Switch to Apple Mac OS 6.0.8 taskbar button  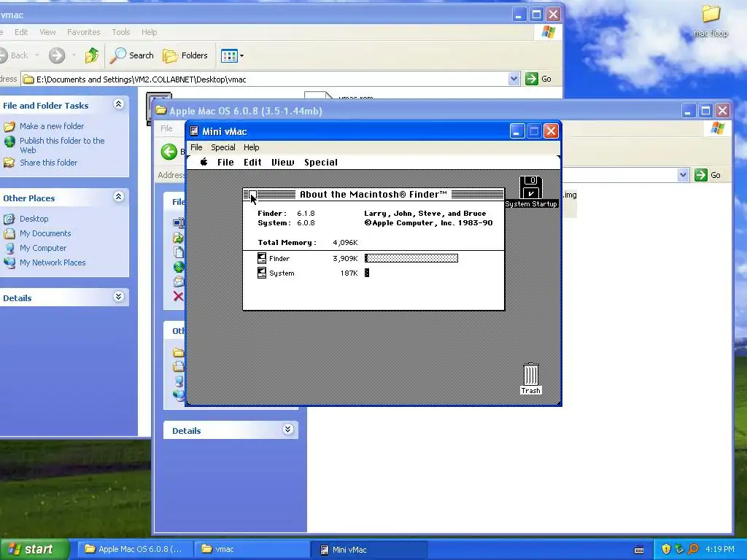pos(134,549)
